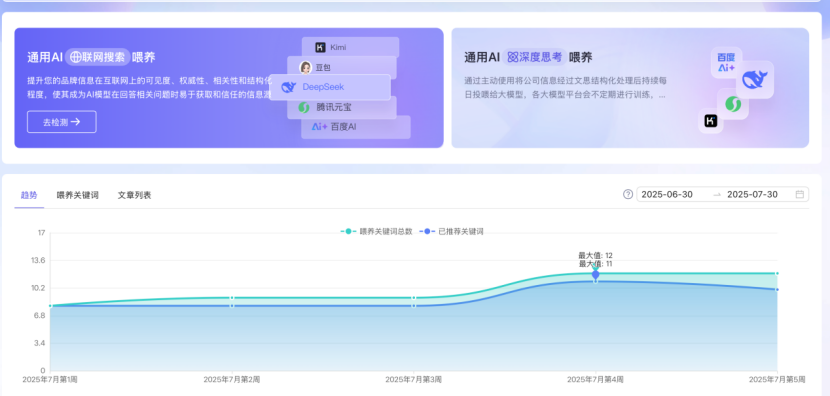Click the 2025年7月第1周 axis label
This screenshot has height=396, width=830.
pyautogui.click(x=50, y=380)
